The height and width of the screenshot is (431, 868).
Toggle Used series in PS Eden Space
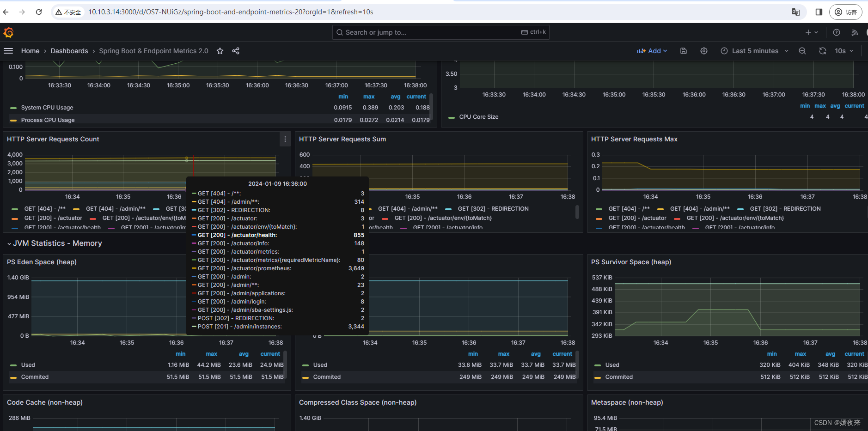28,365
